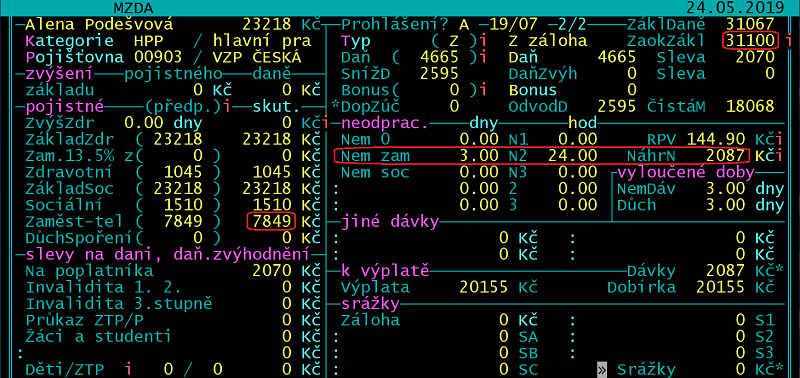Screen dimensions: 800x378
Task: Click the MZDA title in the top bar
Action: tap(133, 8)
